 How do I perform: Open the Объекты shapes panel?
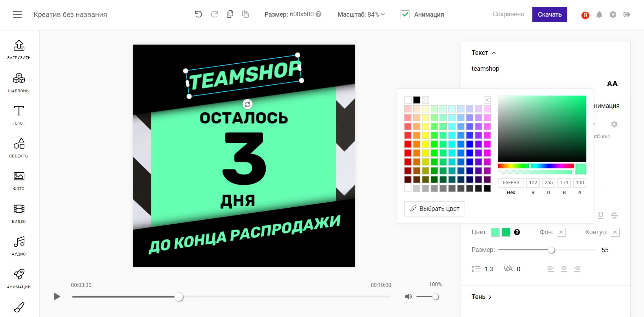tap(19, 148)
